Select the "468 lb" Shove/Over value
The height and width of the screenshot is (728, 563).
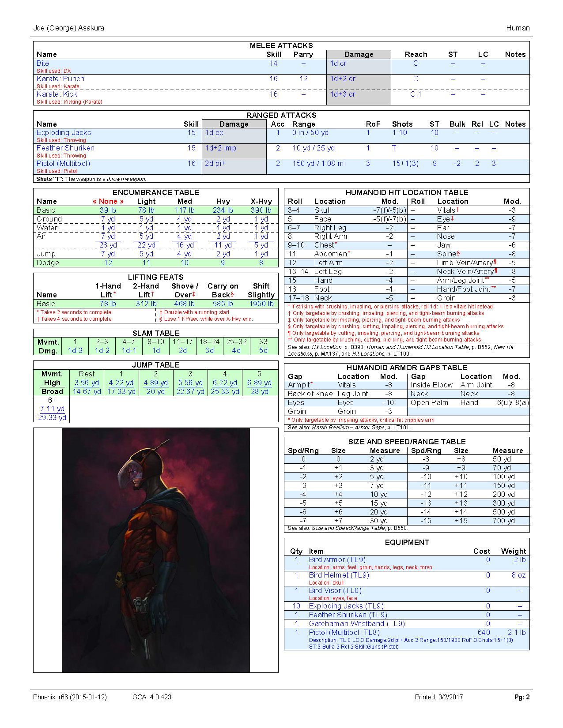[x=185, y=304]
